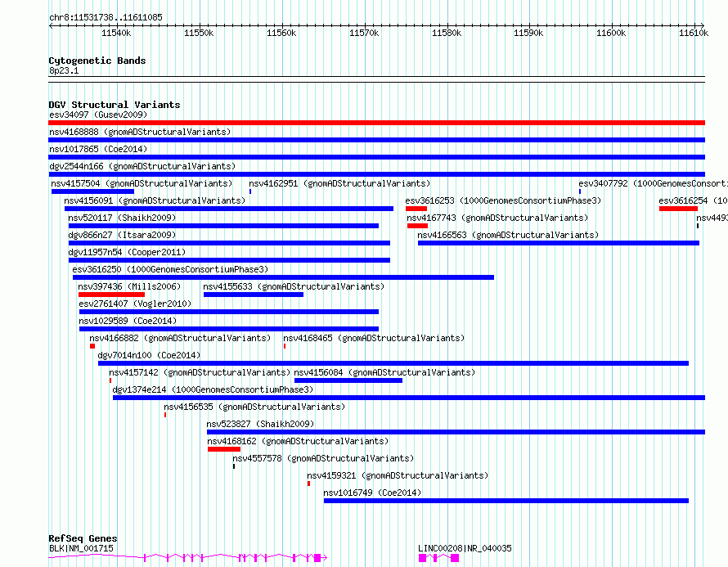Open the nsv1017865 (Coe2014) variant label
Viewport: 728px width, 567px height.
(x=98, y=149)
